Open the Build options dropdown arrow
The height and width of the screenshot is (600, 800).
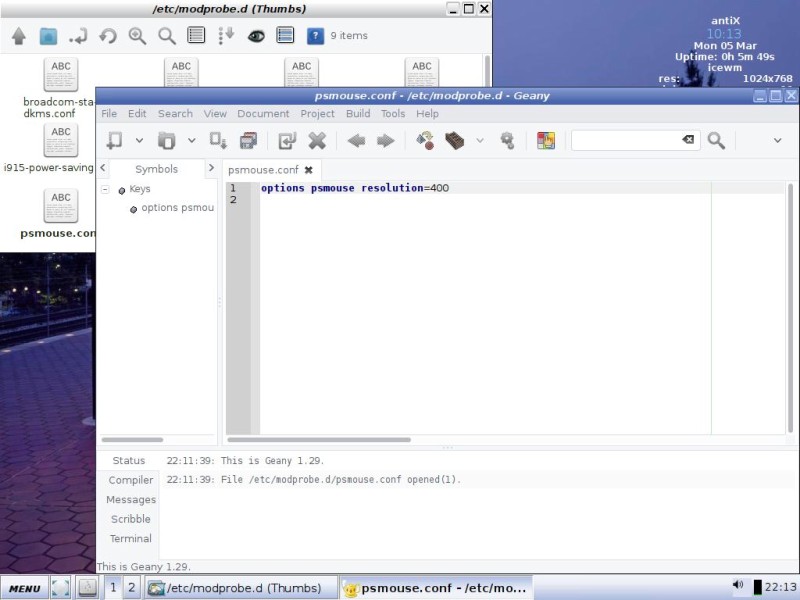click(480, 140)
